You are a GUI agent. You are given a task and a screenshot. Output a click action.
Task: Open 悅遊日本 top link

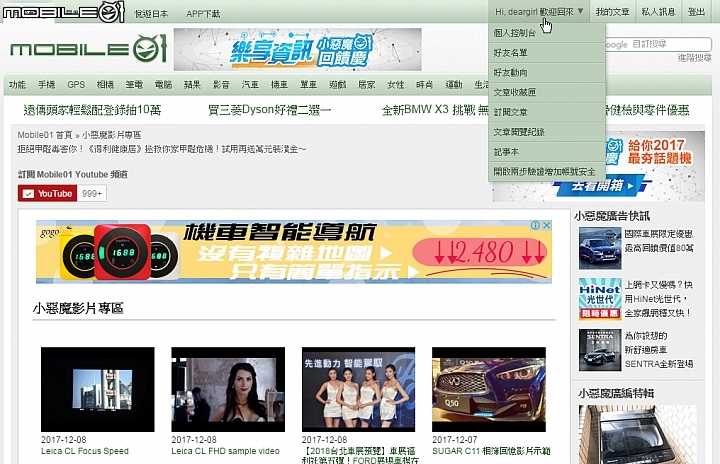tap(151, 14)
